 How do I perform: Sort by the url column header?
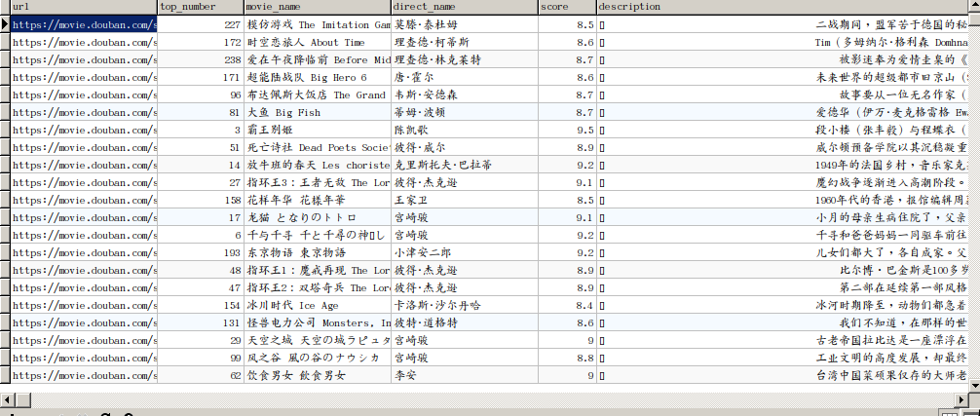(x=83, y=7)
